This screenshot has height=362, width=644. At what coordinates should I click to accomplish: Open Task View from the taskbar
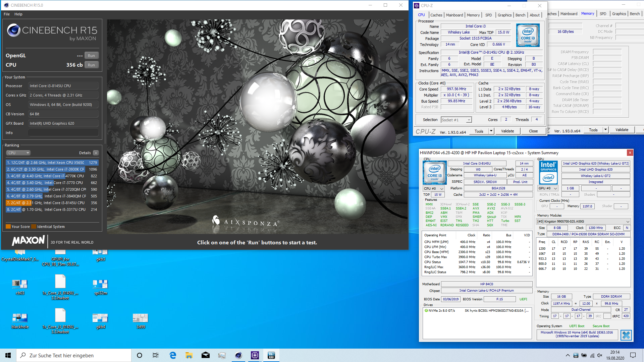[x=156, y=355]
